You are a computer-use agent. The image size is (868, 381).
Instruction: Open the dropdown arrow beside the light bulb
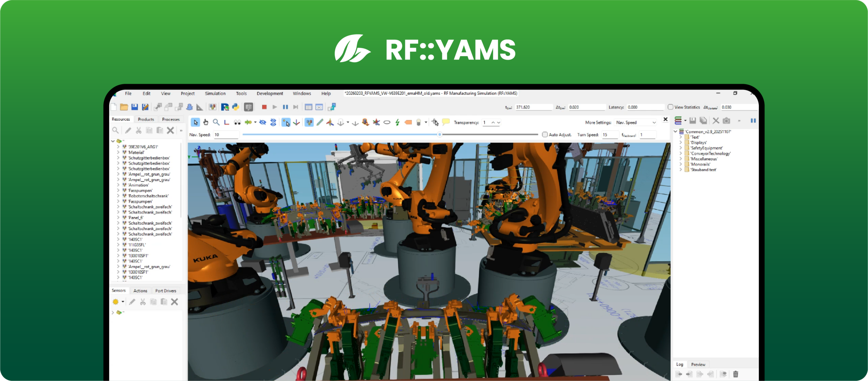(426, 122)
